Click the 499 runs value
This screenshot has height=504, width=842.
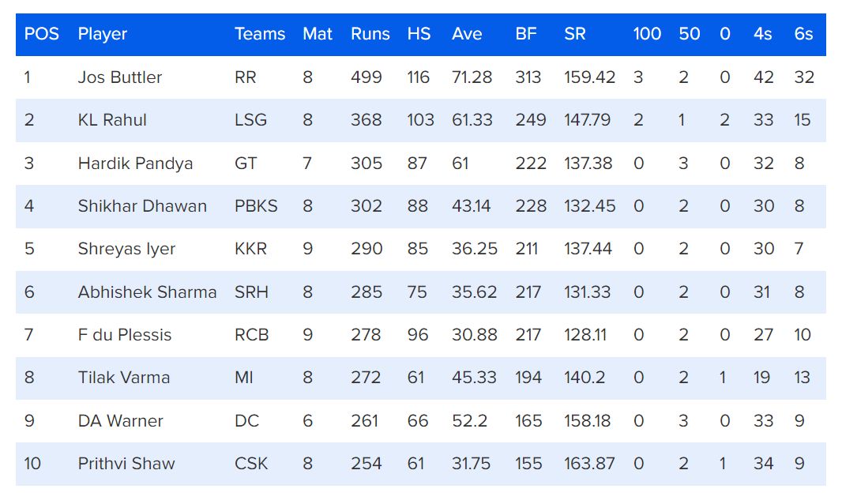(366, 77)
